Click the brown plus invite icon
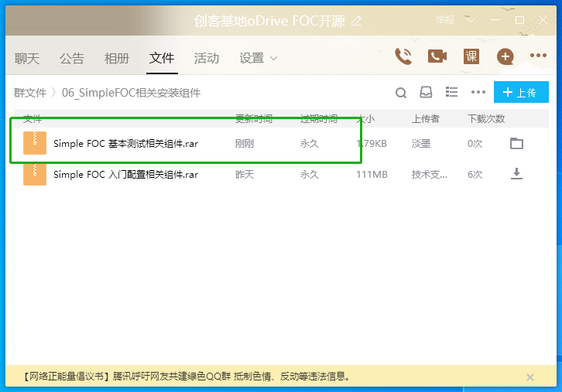Viewport: 562px width, 392px height. click(x=505, y=56)
